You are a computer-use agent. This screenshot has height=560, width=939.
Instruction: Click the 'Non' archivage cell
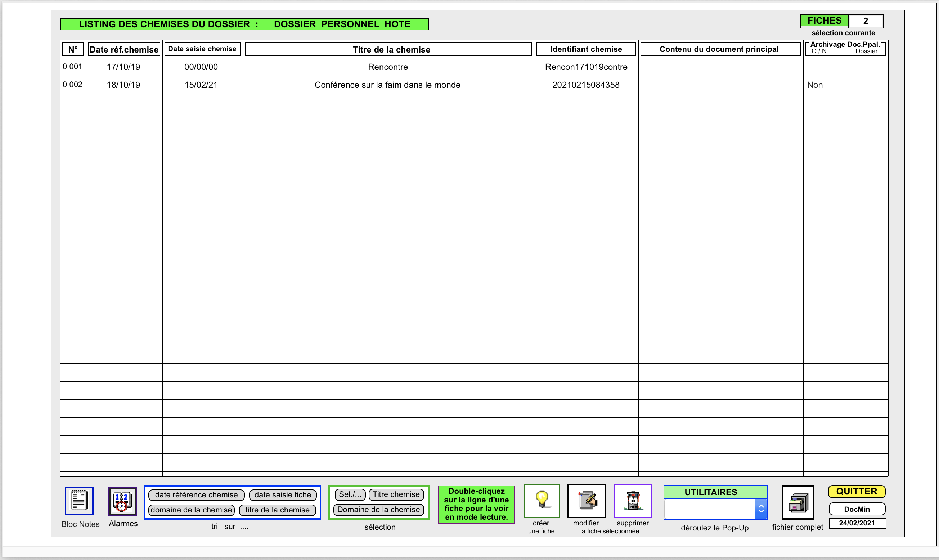845,85
